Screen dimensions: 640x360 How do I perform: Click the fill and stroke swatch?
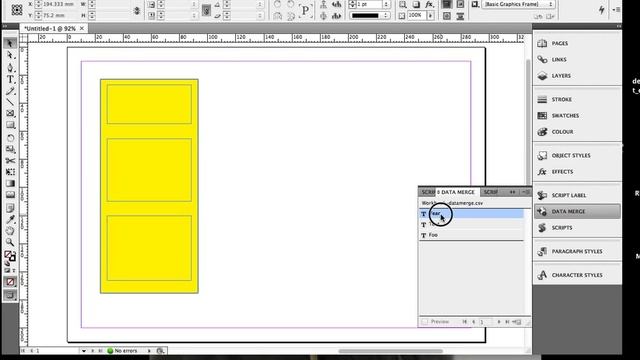pyautogui.click(x=10, y=256)
